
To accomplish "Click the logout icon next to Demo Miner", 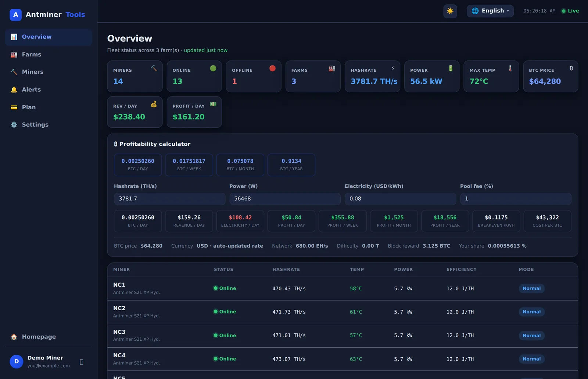I will (82, 362).
